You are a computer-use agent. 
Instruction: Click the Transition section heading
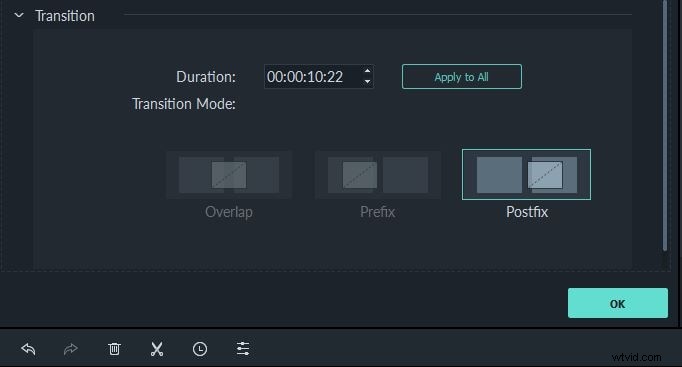[x=65, y=16]
